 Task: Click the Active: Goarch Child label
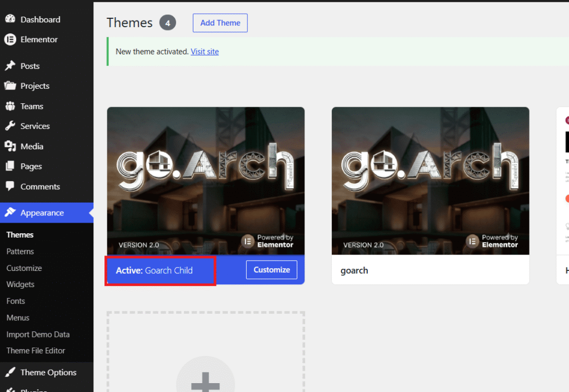click(154, 270)
